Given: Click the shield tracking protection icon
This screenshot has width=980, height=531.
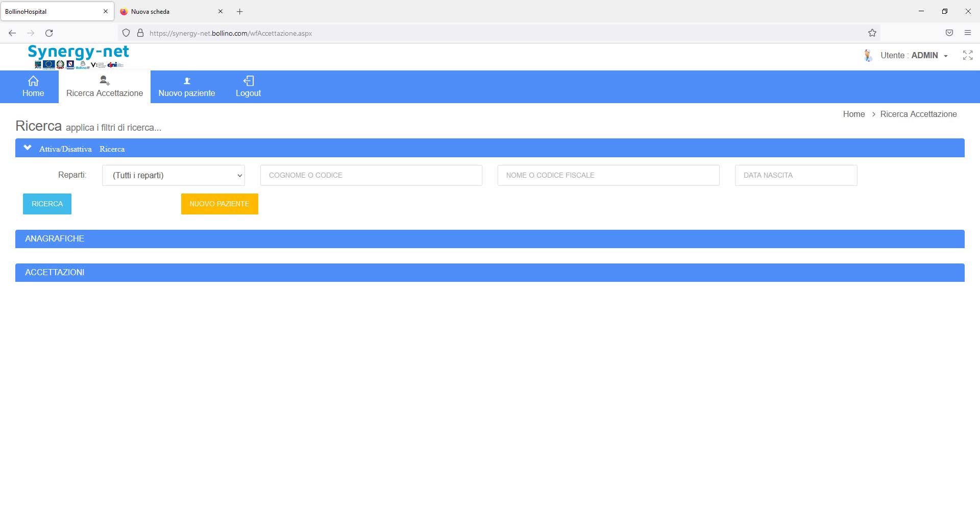Looking at the screenshot, I should point(126,33).
